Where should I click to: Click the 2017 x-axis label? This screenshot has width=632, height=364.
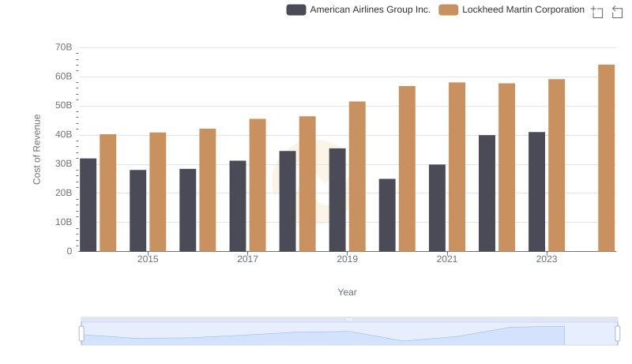click(x=247, y=259)
